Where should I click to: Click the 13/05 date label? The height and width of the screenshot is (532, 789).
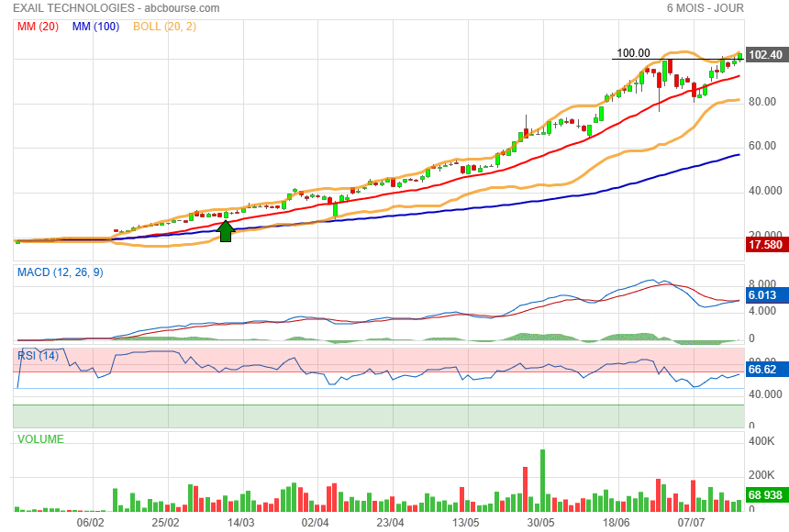pos(466,523)
